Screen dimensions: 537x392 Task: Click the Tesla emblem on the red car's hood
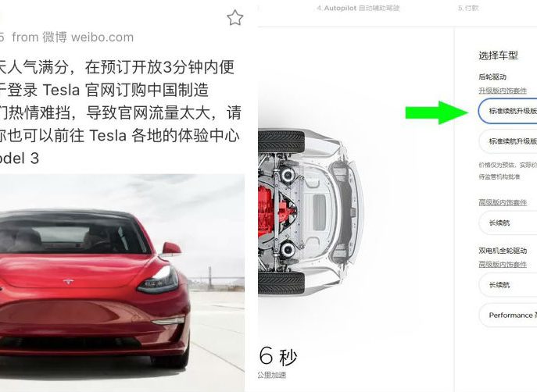69,282
